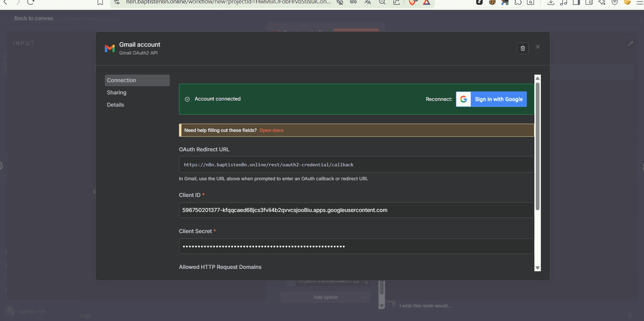Click Sign in with Google to reconnect
Viewport: 644px width, 321px height.
(x=492, y=99)
